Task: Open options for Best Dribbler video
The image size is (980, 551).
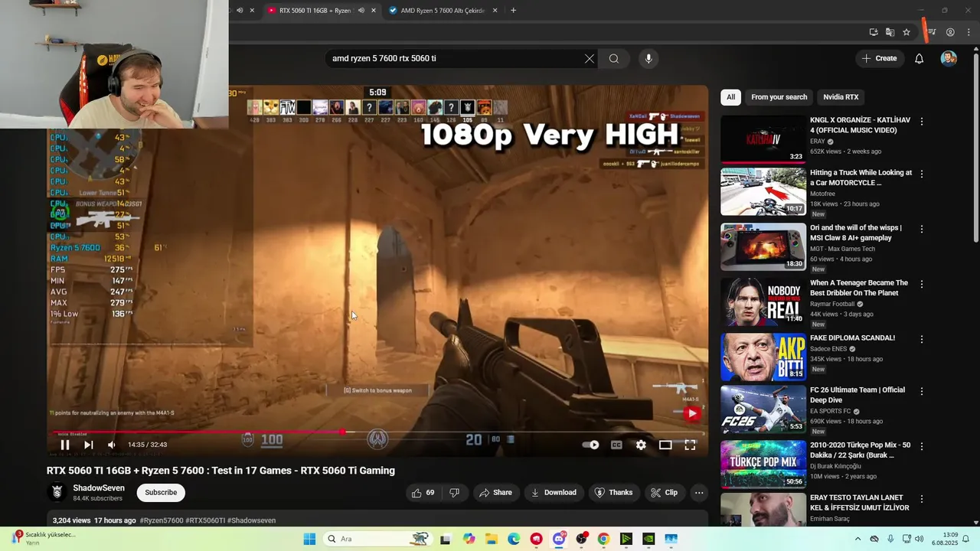Action: [x=922, y=284]
